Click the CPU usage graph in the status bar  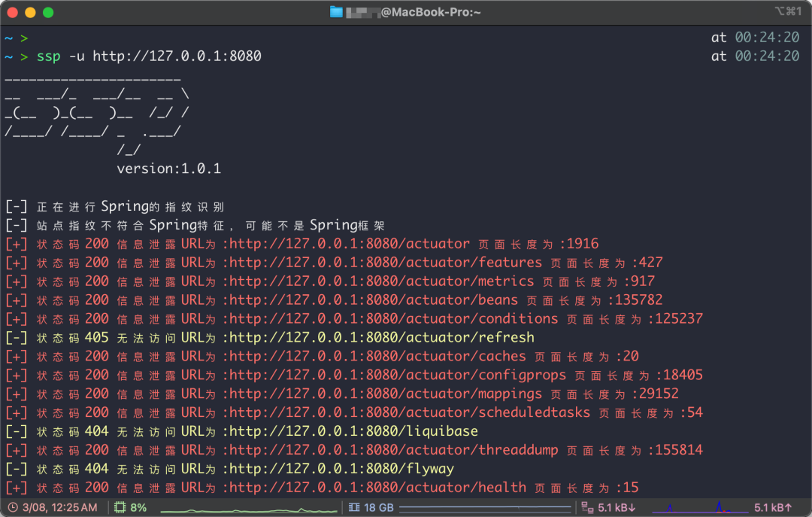point(249,509)
